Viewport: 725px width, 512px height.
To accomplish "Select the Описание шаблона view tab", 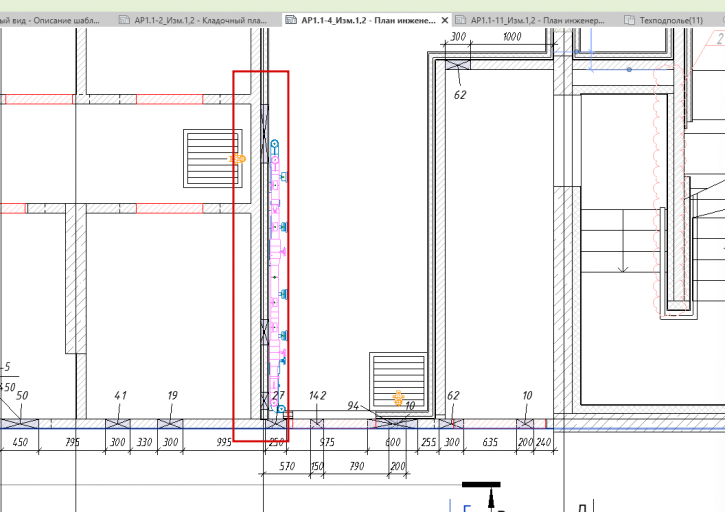I will pos(50,20).
